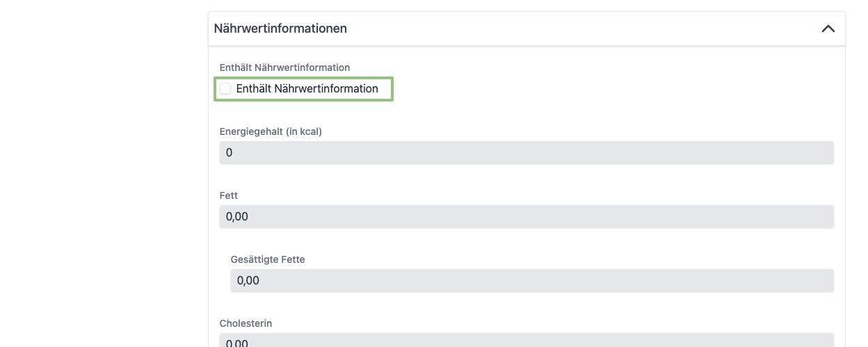The height and width of the screenshot is (347, 868).
Task: Focus the Gesättigte Fette input field
Action: pyautogui.click(x=532, y=280)
